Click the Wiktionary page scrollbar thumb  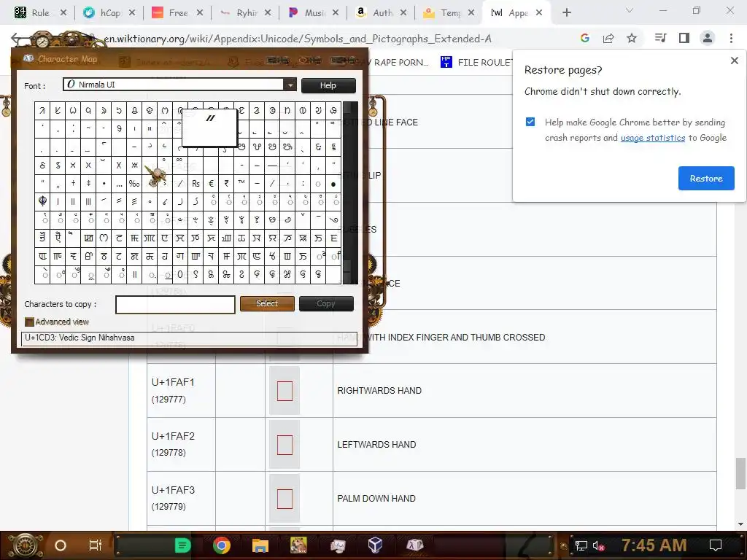click(x=740, y=473)
